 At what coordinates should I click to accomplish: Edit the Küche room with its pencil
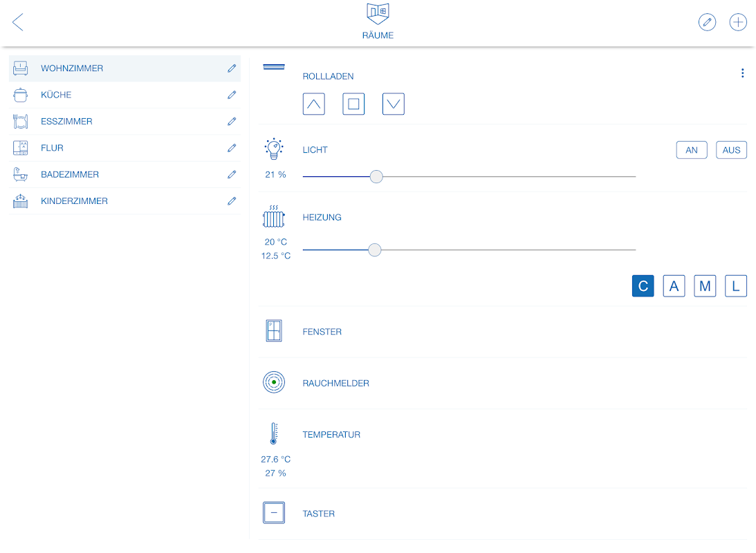pos(232,95)
